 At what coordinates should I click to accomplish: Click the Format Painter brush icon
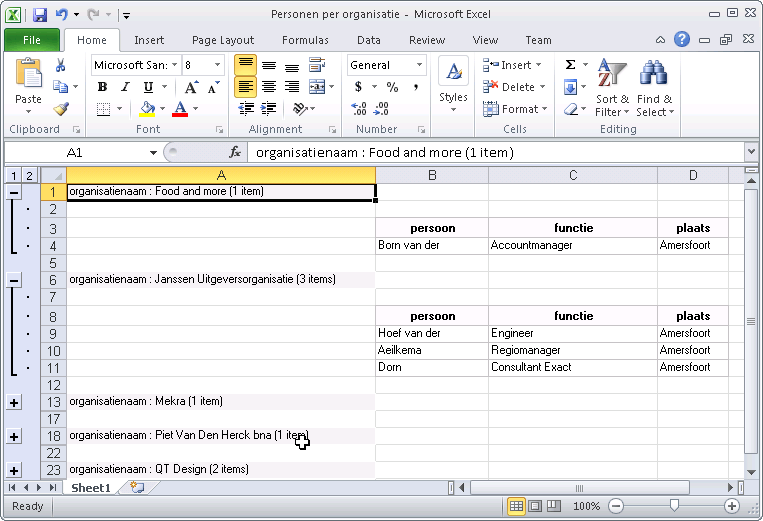point(61,108)
